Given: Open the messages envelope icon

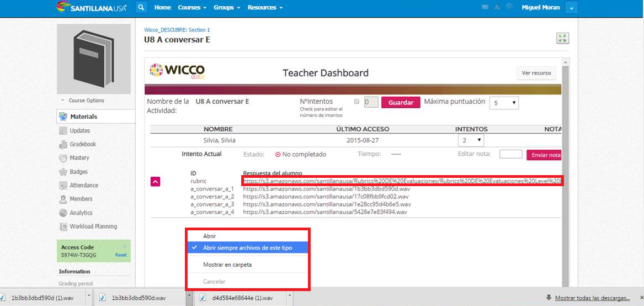Looking at the screenshot, I should pyautogui.click(x=486, y=7).
